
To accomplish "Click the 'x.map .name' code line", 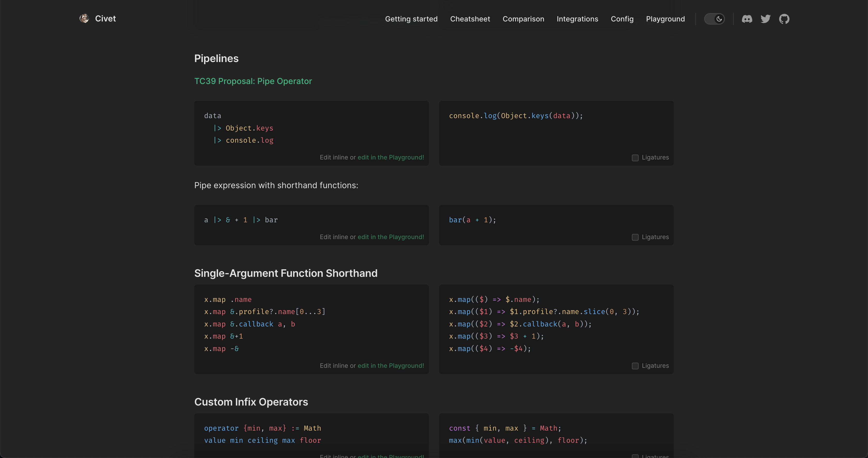I will pyautogui.click(x=228, y=300).
